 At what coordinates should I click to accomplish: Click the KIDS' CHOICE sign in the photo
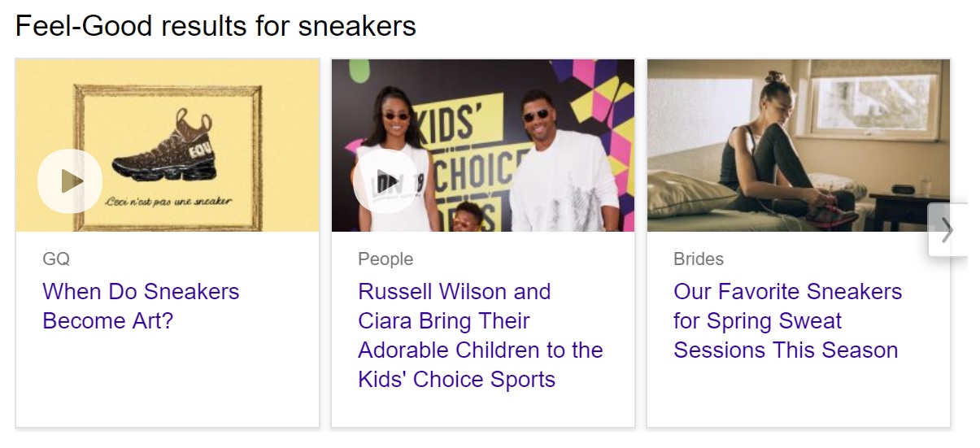(x=465, y=154)
